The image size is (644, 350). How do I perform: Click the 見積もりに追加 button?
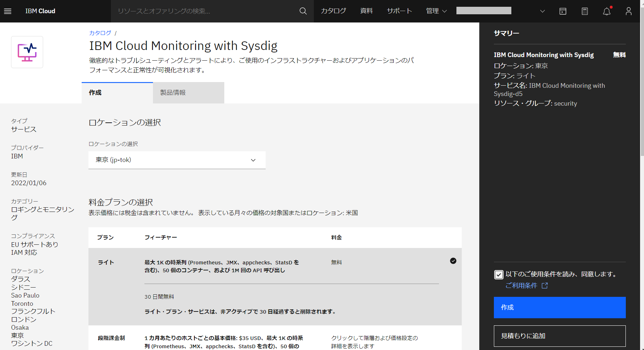point(559,336)
